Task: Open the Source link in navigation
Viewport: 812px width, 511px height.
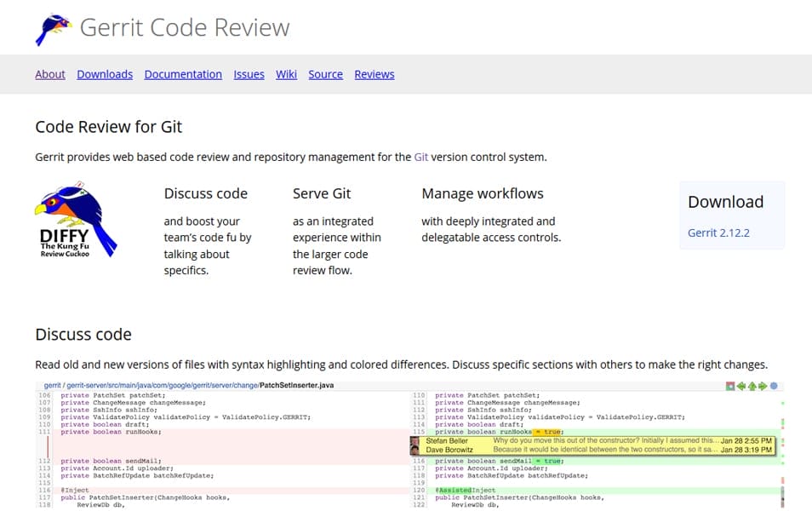Action: click(325, 74)
